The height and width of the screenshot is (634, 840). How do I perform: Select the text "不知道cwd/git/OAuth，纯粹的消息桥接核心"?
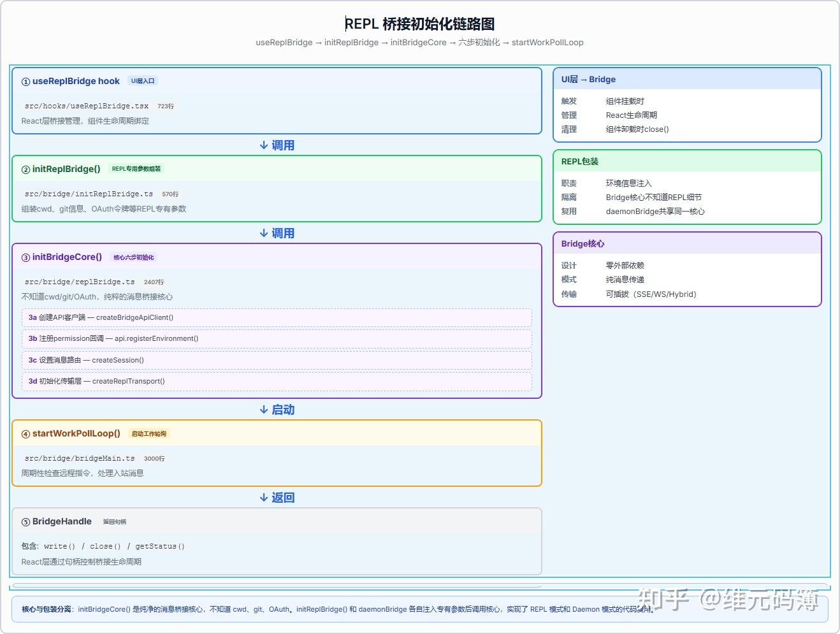(97, 297)
